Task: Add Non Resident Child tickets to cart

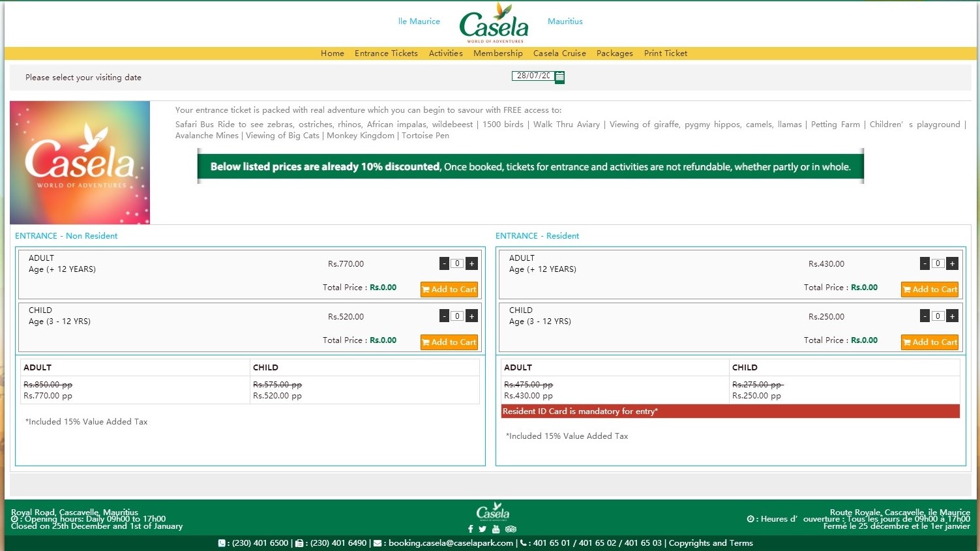Action: pos(449,342)
